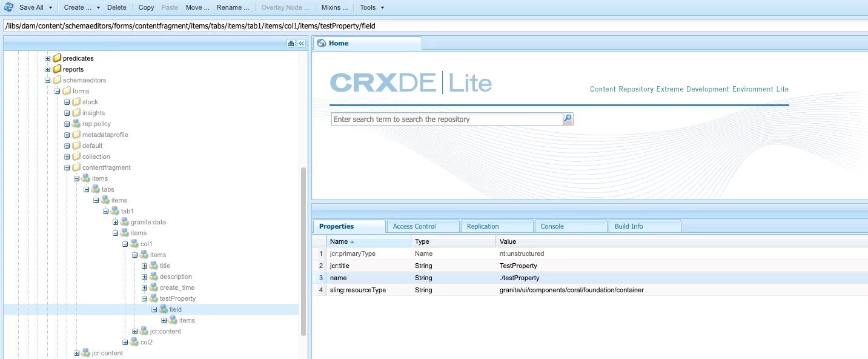Expand the col2 node

(125, 342)
